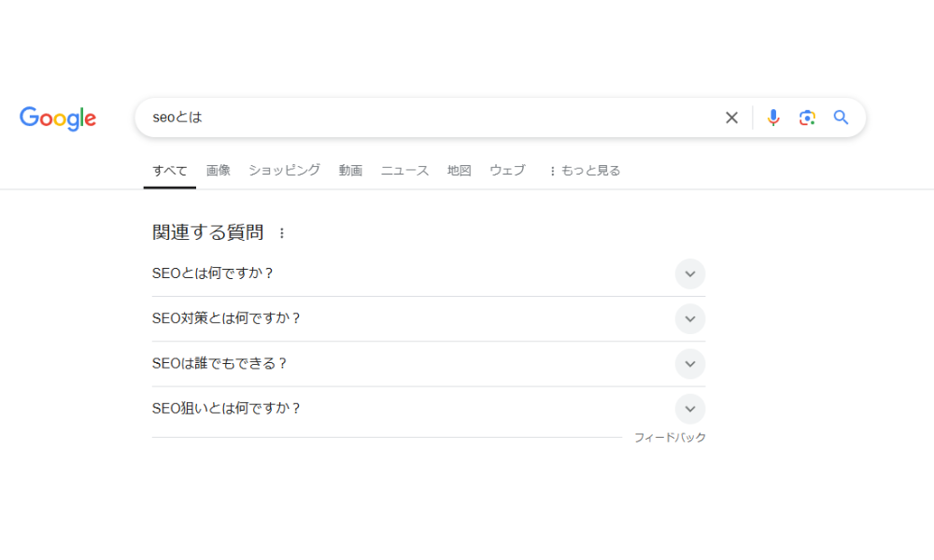Click the three-dot icon next to もっと見る

[553, 170]
